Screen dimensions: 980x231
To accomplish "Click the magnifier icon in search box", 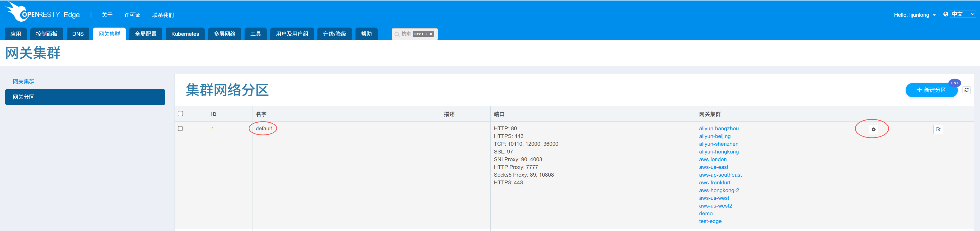I will tap(397, 34).
